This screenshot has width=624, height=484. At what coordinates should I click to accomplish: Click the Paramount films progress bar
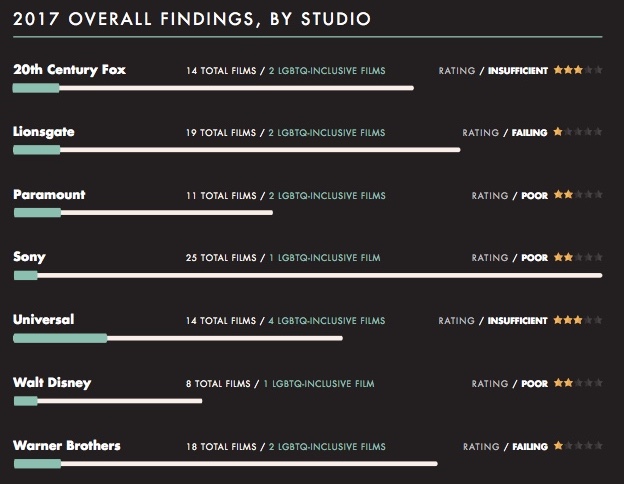click(x=143, y=213)
